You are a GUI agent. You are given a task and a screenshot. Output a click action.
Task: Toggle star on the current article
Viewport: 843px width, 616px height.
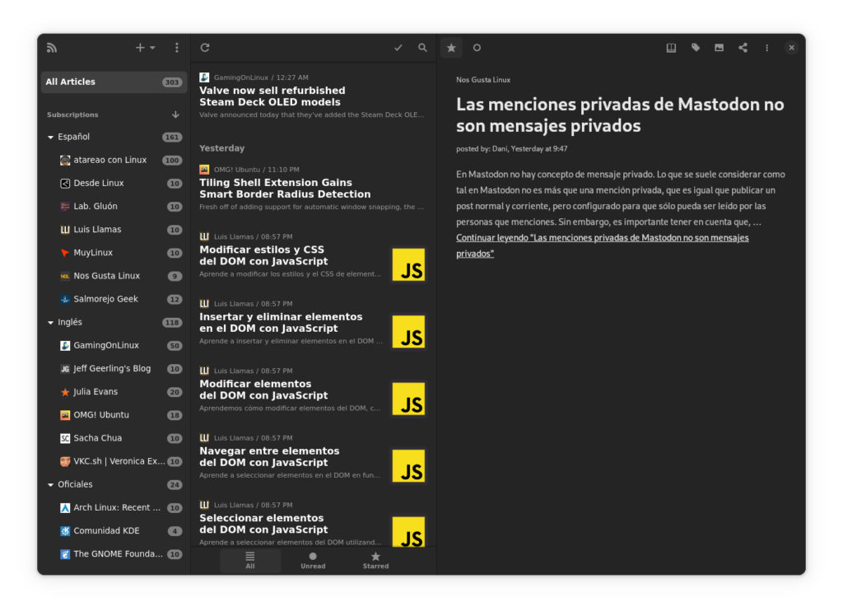tap(451, 48)
